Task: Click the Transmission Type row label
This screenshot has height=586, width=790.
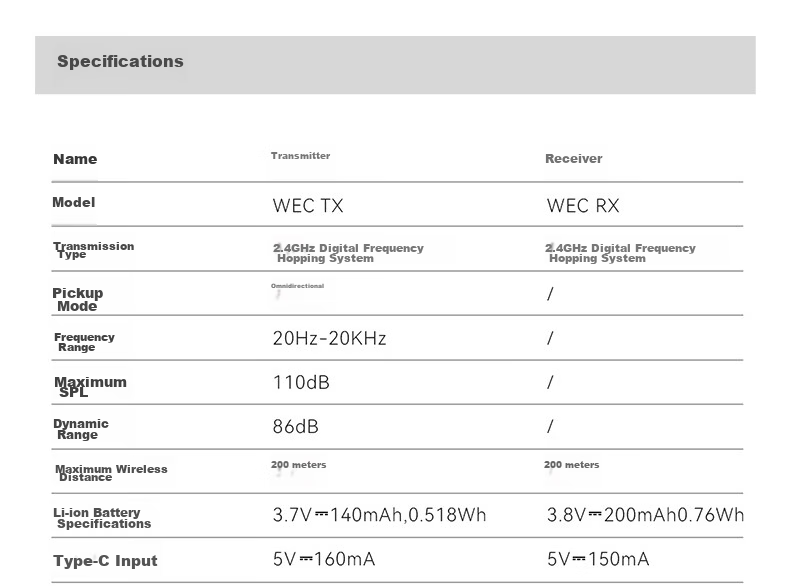Action: (94, 250)
